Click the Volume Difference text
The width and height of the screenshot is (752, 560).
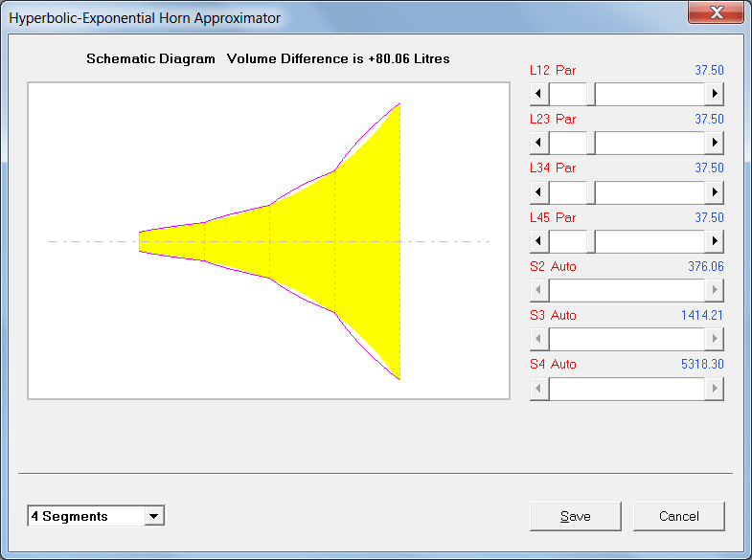[x=338, y=59]
